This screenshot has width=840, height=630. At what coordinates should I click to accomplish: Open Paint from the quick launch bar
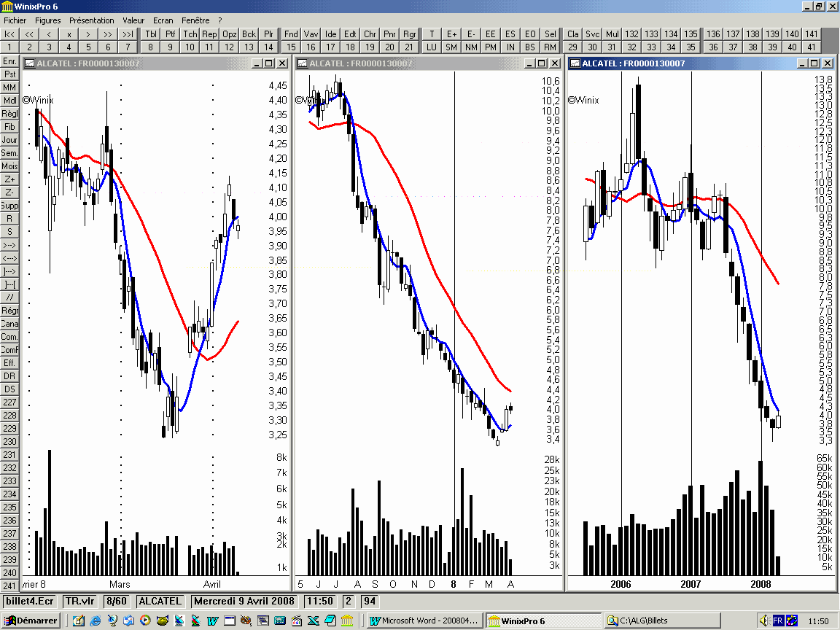(x=246, y=621)
